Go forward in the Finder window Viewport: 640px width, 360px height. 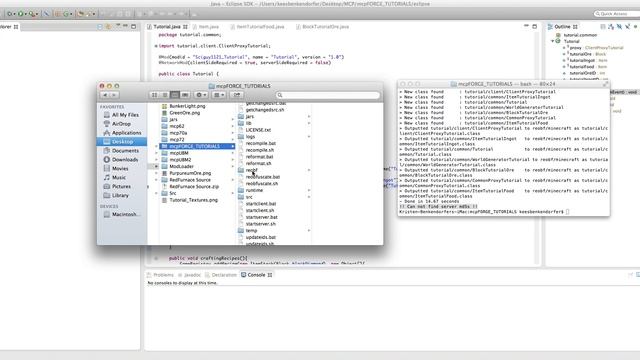114,95
